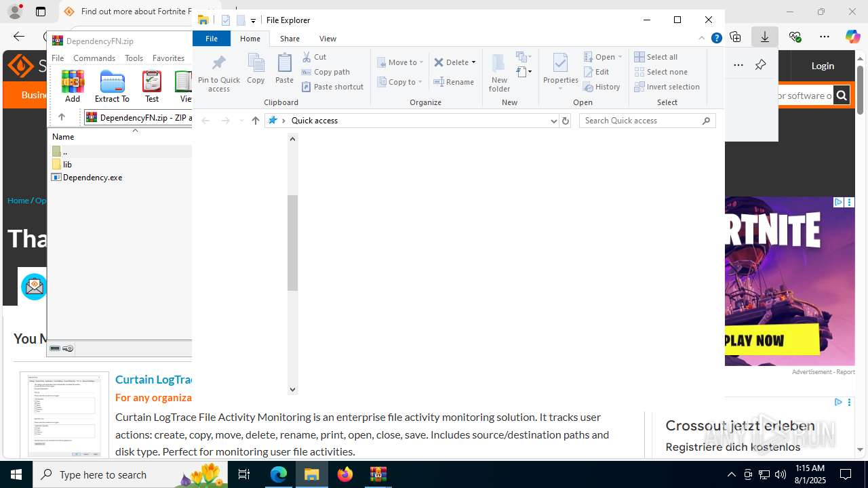This screenshot has width=868, height=488.
Task: Click File Explorer Help question mark icon
Action: (716, 39)
